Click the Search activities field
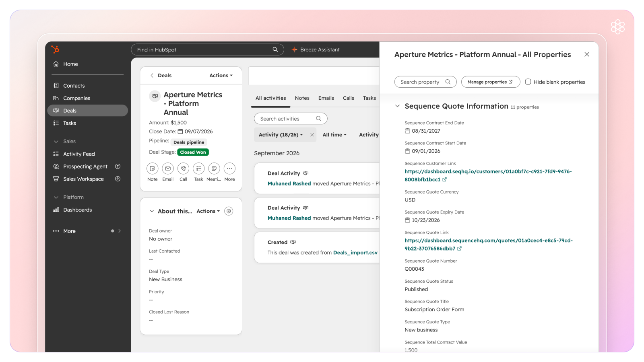644x362 pixels. [291, 119]
